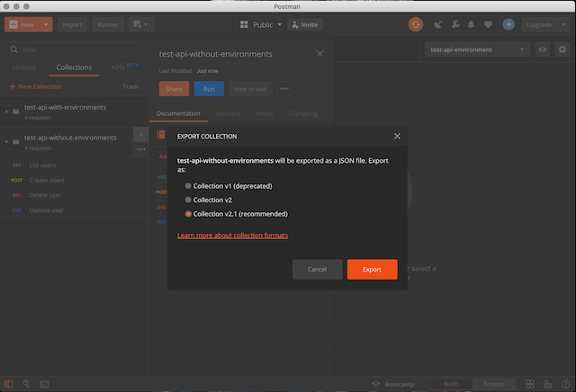Click the Invite button
576x392 pixels.
pos(305,24)
